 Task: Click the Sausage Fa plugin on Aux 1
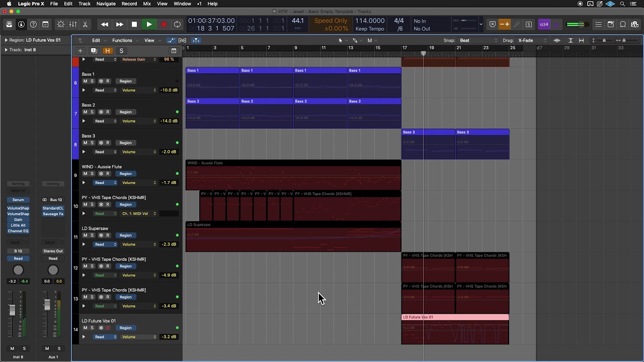point(53,214)
